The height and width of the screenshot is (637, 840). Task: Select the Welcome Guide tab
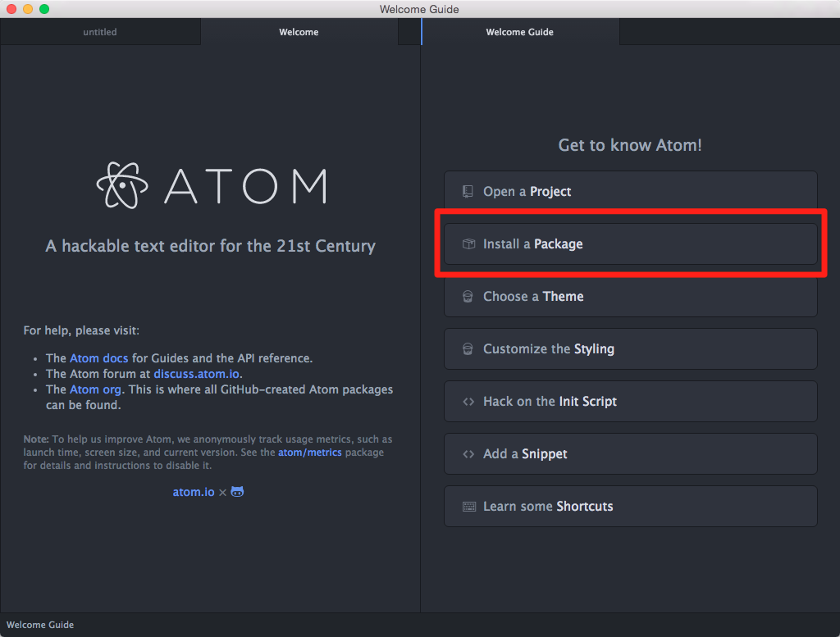[x=519, y=32]
